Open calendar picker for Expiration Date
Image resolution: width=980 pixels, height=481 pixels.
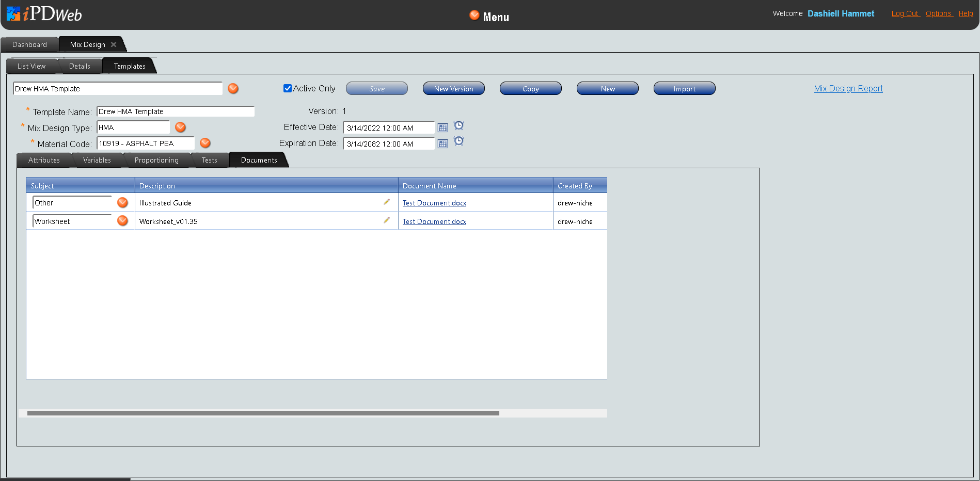pos(442,144)
